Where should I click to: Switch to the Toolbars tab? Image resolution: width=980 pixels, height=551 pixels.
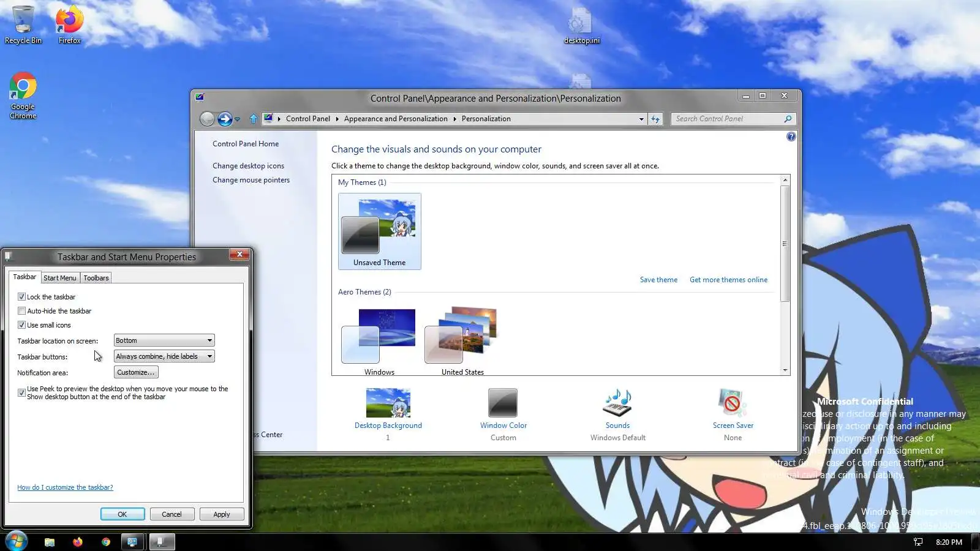pyautogui.click(x=96, y=278)
